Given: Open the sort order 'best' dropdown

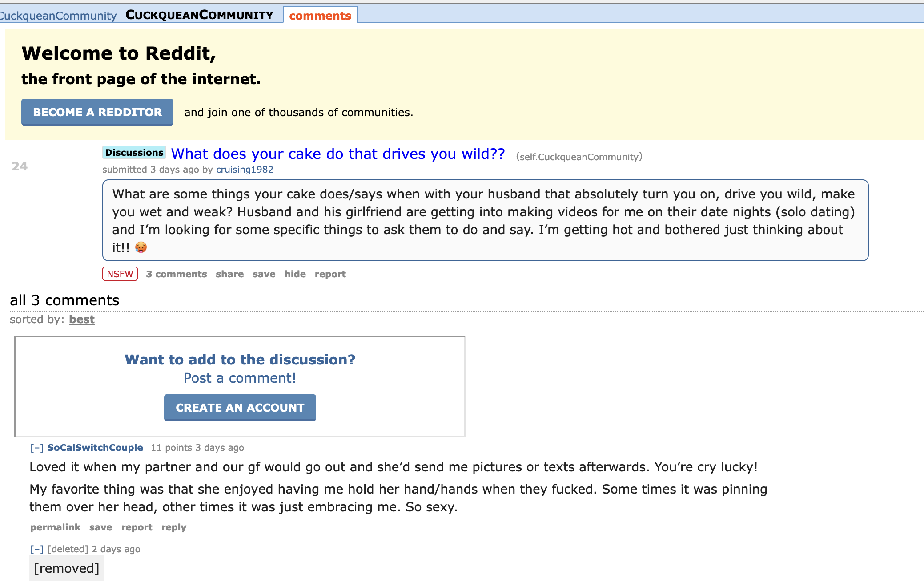Looking at the screenshot, I should 82,320.
